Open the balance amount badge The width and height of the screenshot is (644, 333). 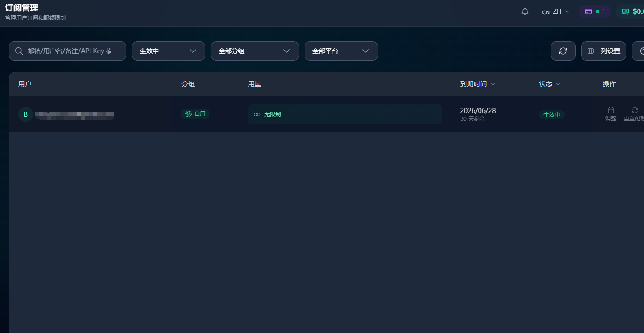point(631,11)
